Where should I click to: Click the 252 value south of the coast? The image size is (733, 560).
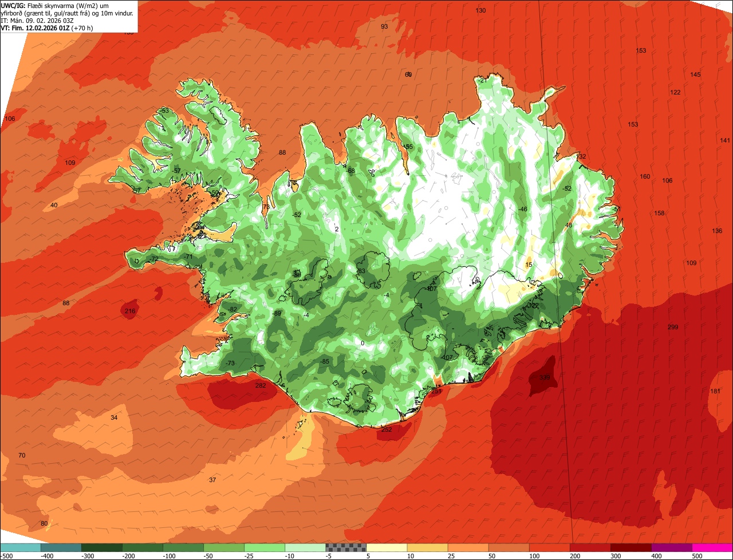[387, 430]
